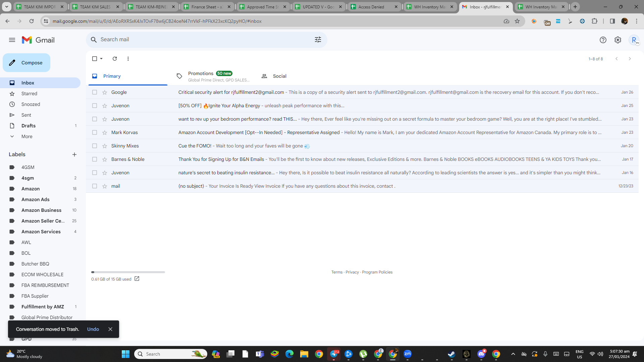This screenshot has height=362, width=644.
Task: Open the Drafts folder
Action: click(40, 126)
